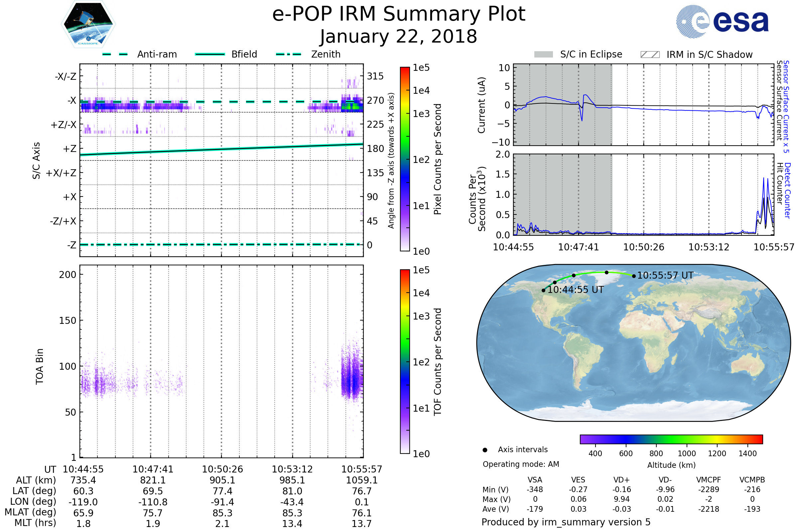Screen dimensions: 798x532
Task: Click the 10:44:55 UT start point on map
Action: (x=544, y=290)
